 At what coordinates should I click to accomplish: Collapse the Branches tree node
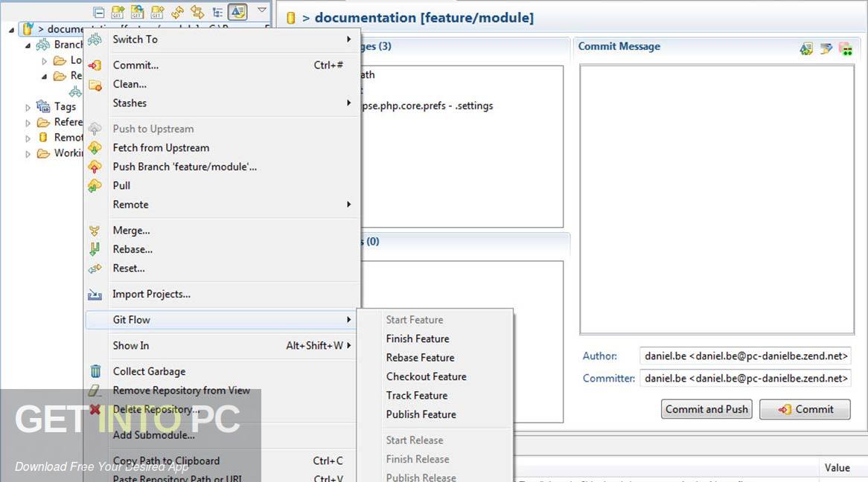click(28, 45)
